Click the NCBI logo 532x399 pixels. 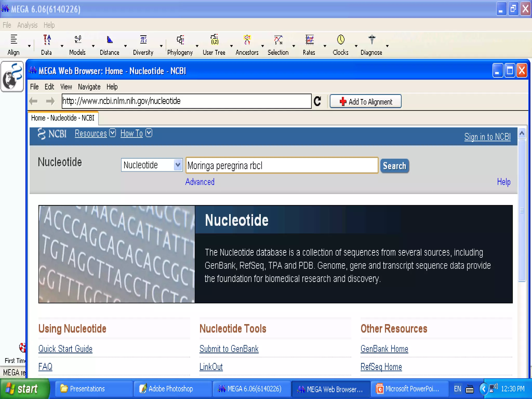coord(52,134)
